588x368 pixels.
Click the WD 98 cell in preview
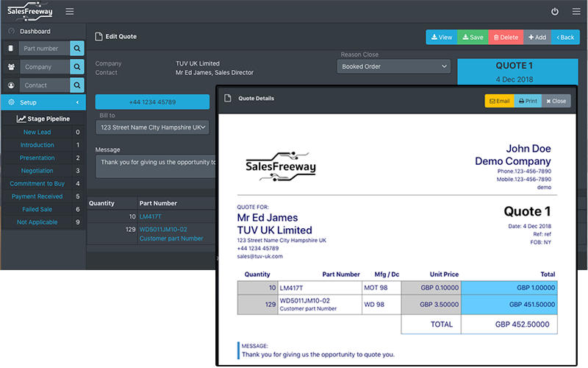click(x=381, y=305)
